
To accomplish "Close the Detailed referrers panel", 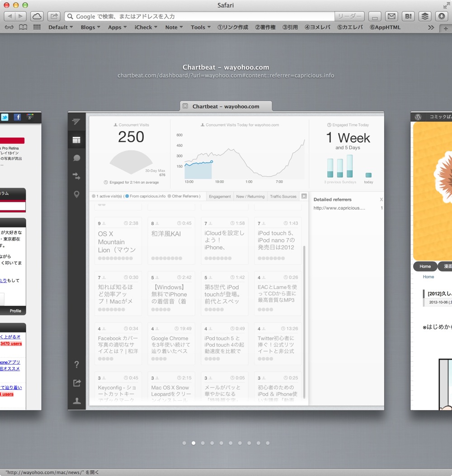I will pos(381,200).
